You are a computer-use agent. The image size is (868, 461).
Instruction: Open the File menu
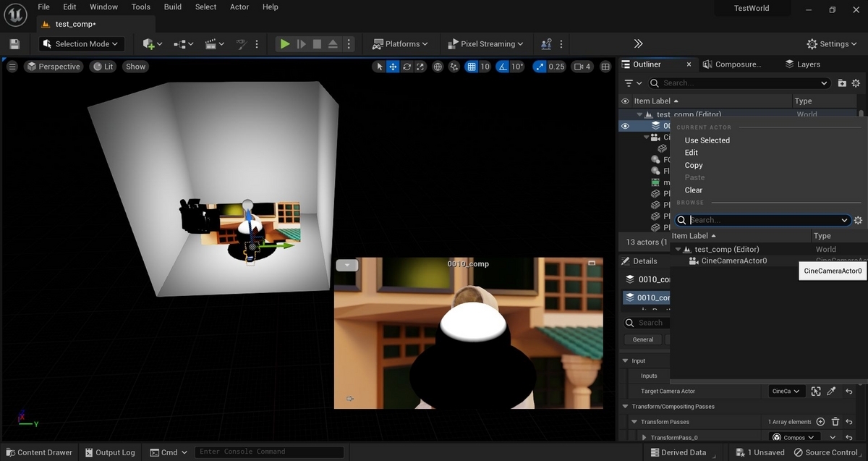tap(44, 7)
